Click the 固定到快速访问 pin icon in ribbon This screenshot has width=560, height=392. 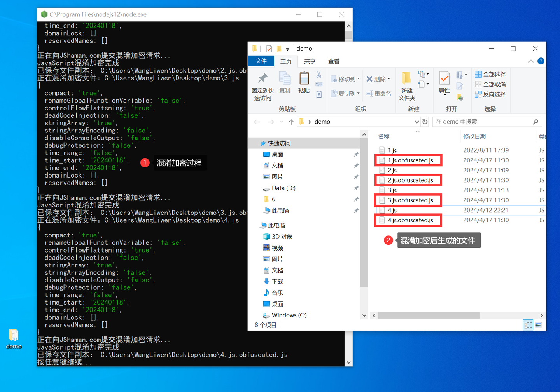coord(263,78)
